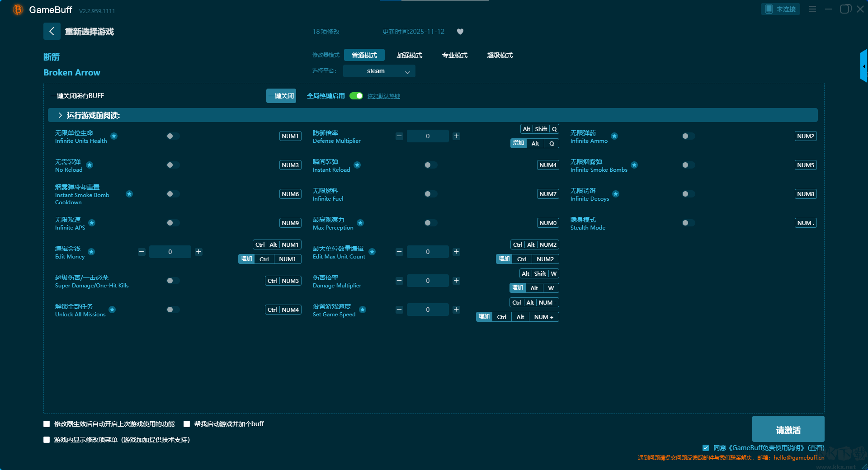
Task: Click the 请激活 activate button
Action: (x=788, y=429)
